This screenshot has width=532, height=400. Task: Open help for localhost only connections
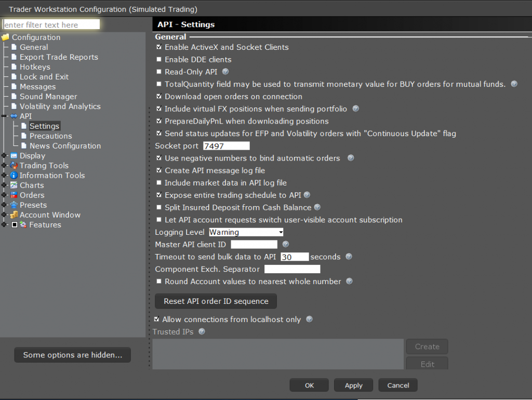click(x=310, y=319)
